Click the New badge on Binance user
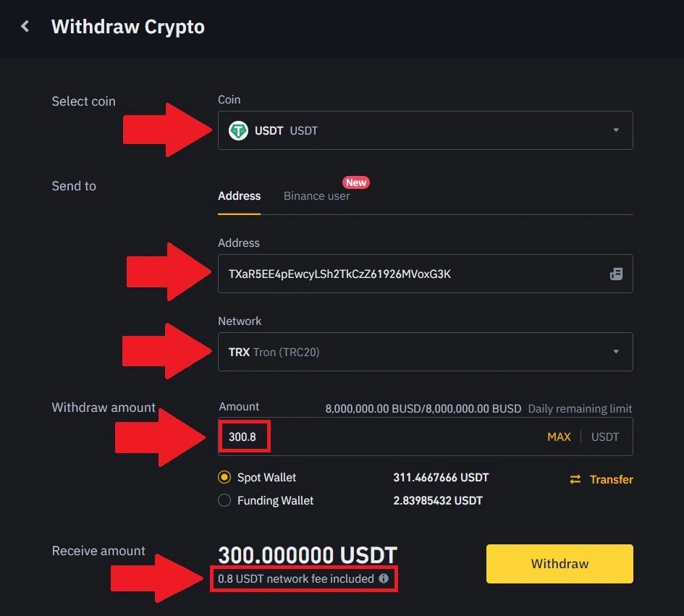 356,182
